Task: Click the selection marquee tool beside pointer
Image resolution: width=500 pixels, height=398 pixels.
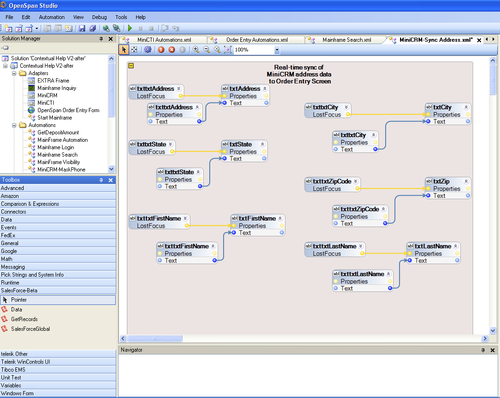Action: [x=134, y=50]
